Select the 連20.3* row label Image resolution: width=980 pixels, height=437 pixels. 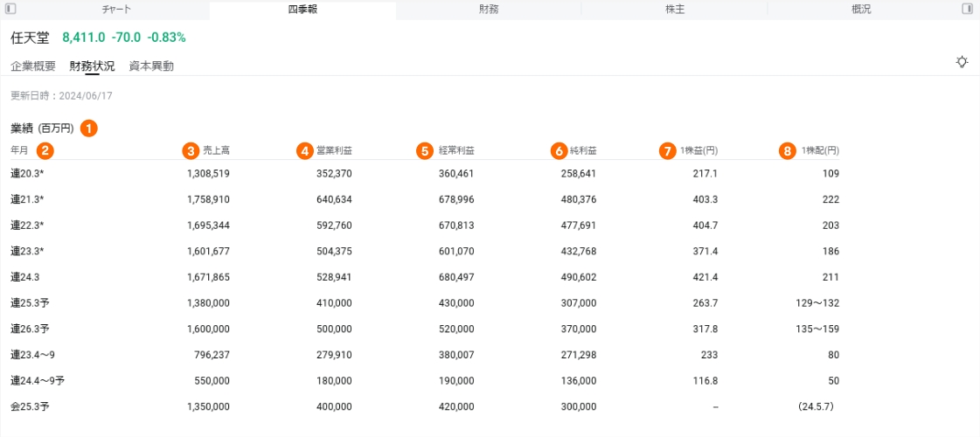27,173
